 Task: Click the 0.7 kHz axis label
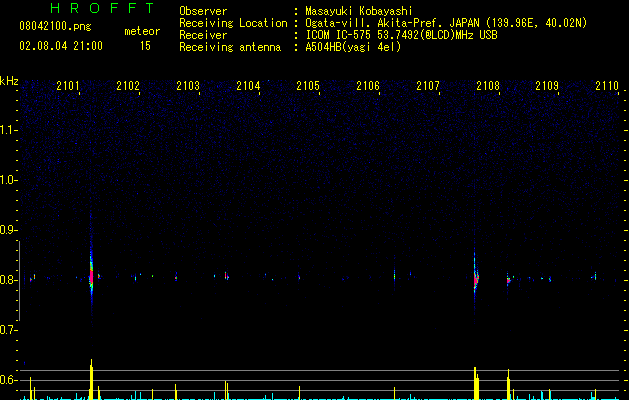pos(8,330)
